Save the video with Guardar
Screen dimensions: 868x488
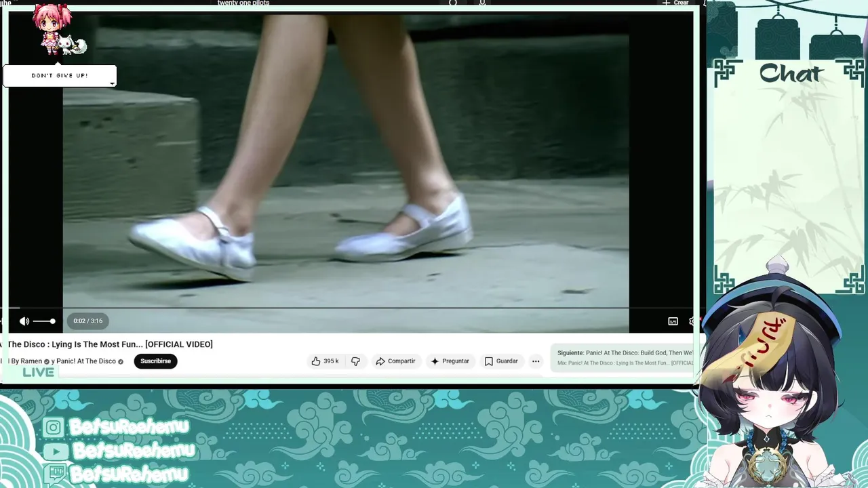click(x=501, y=361)
